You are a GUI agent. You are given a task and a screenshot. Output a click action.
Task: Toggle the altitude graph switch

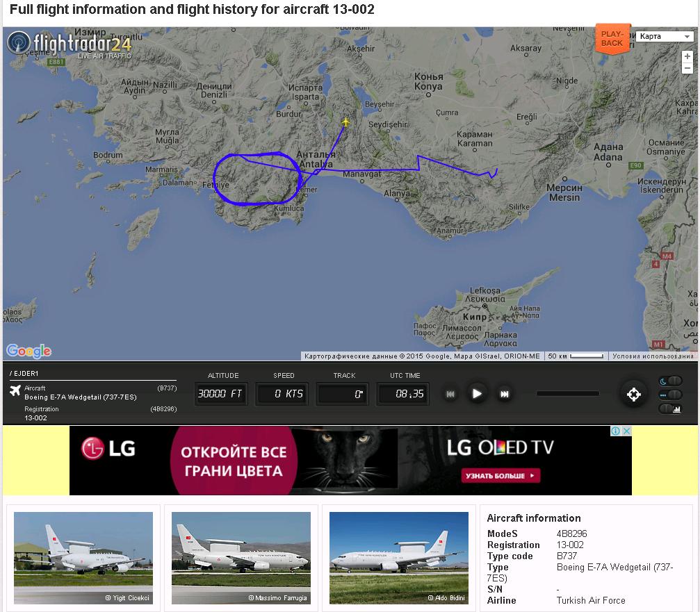pyautogui.click(x=671, y=408)
